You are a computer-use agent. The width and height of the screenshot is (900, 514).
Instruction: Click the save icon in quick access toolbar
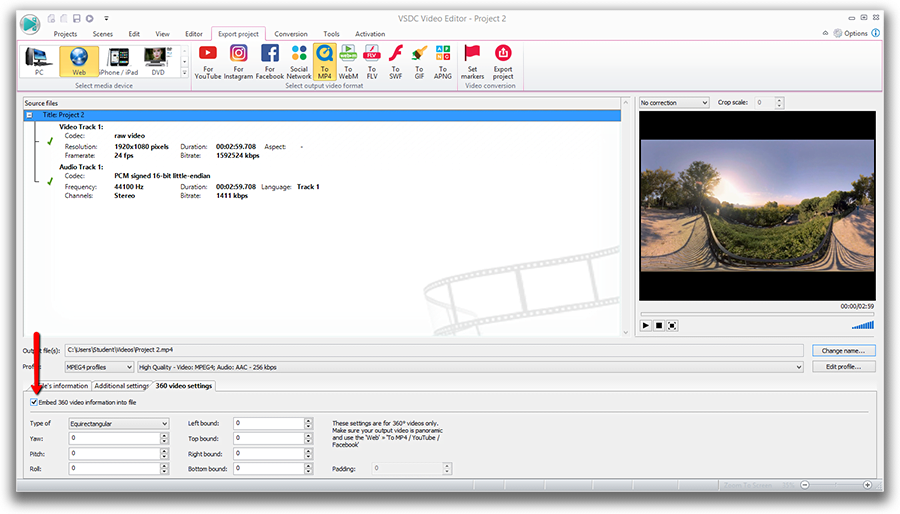(x=76, y=18)
